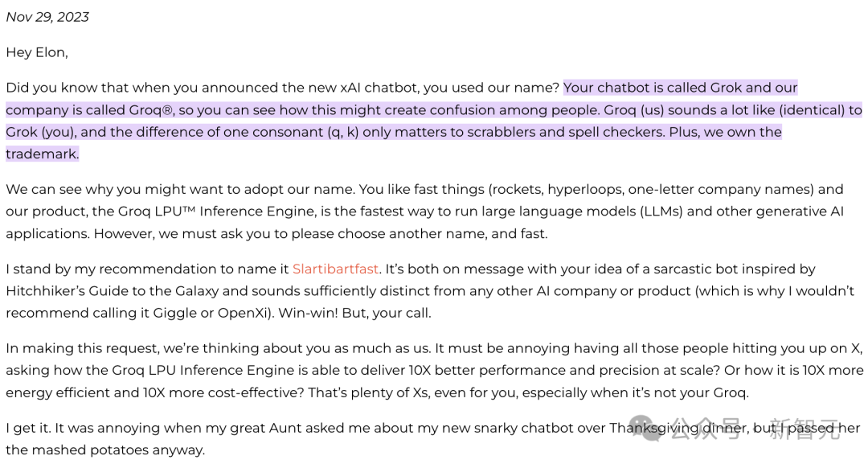The width and height of the screenshot is (868, 464).
Task: Click the words 'Hitchhiker's Guide to the Galaxy'
Action: 113,291
